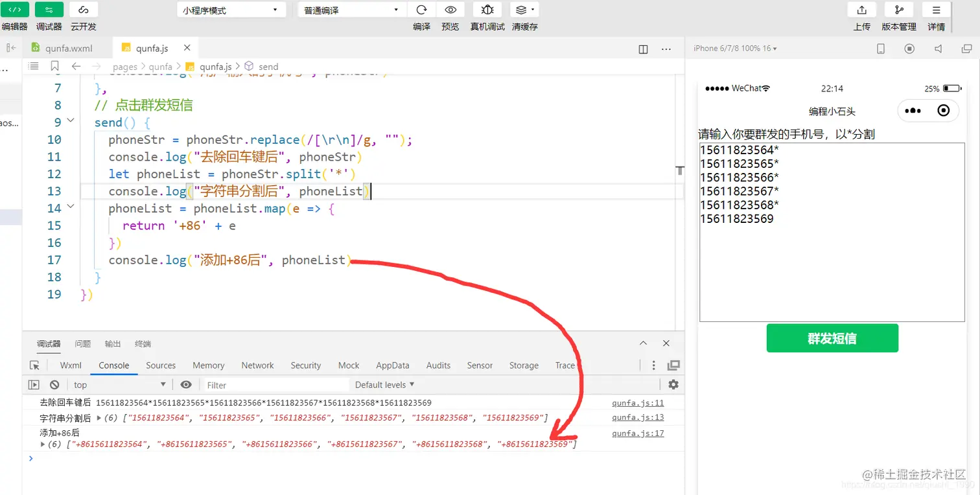Click the preview eye icon
The height and width of the screenshot is (495, 980).
(x=450, y=10)
